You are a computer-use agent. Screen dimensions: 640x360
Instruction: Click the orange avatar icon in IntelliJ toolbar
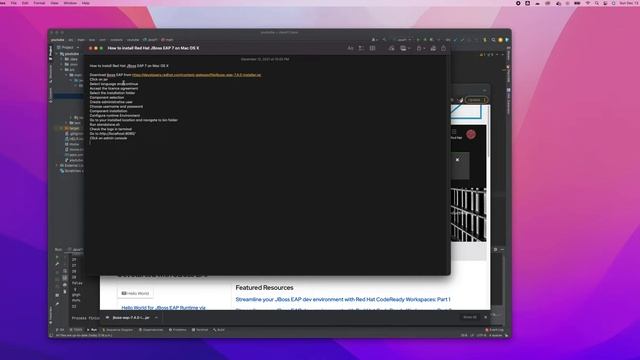(x=500, y=40)
